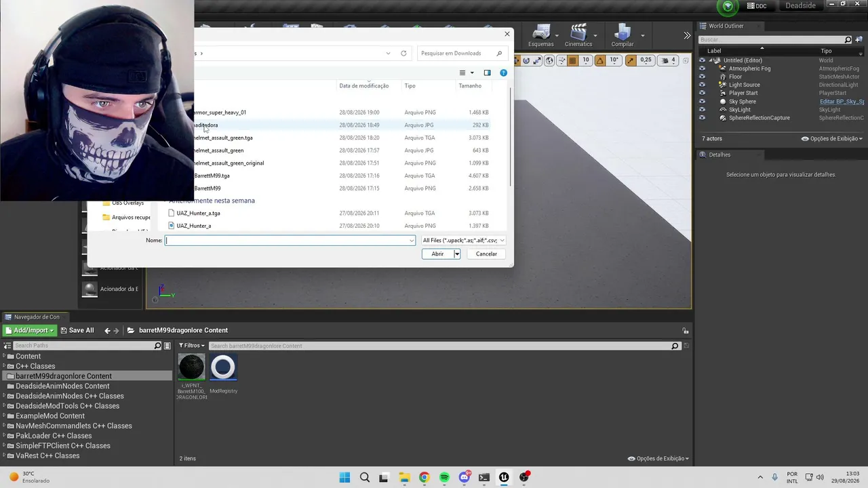Open the file dialog help icon

(x=503, y=73)
